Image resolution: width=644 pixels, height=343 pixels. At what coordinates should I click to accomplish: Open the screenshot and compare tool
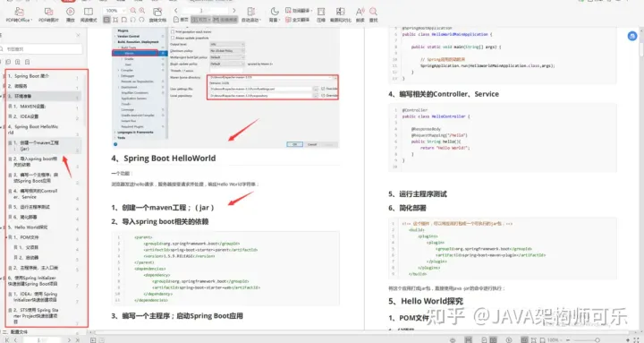[x=341, y=14]
